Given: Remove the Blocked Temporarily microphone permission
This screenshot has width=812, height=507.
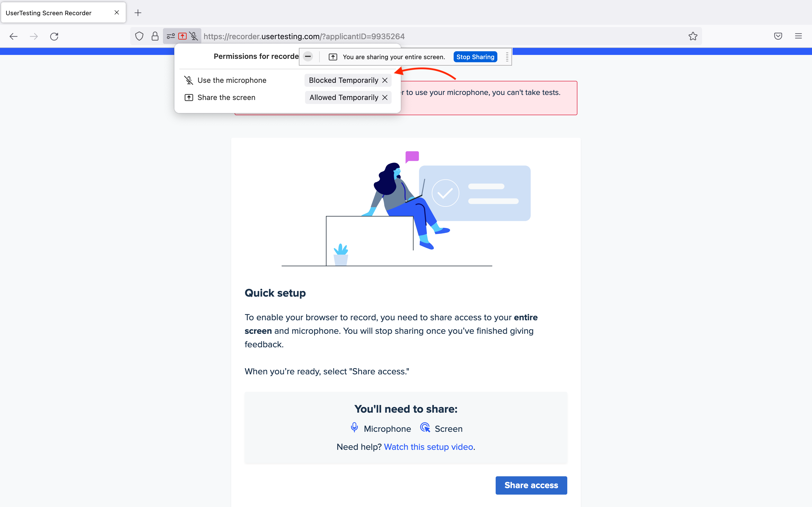Looking at the screenshot, I should click(x=385, y=80).
